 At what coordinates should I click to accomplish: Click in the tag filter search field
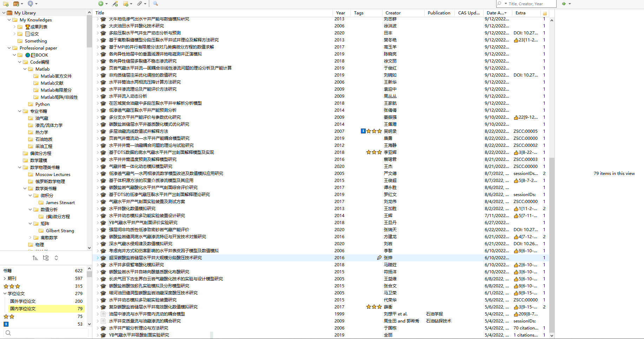[46, 333]
